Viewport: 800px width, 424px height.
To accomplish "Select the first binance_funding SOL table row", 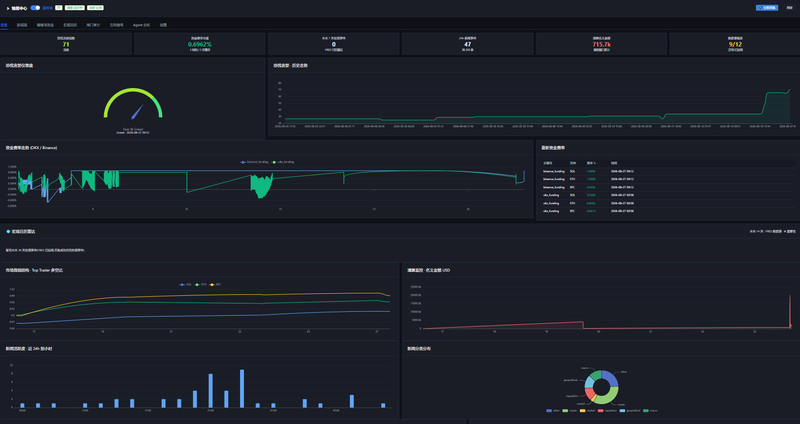I will tap(668, 171).
